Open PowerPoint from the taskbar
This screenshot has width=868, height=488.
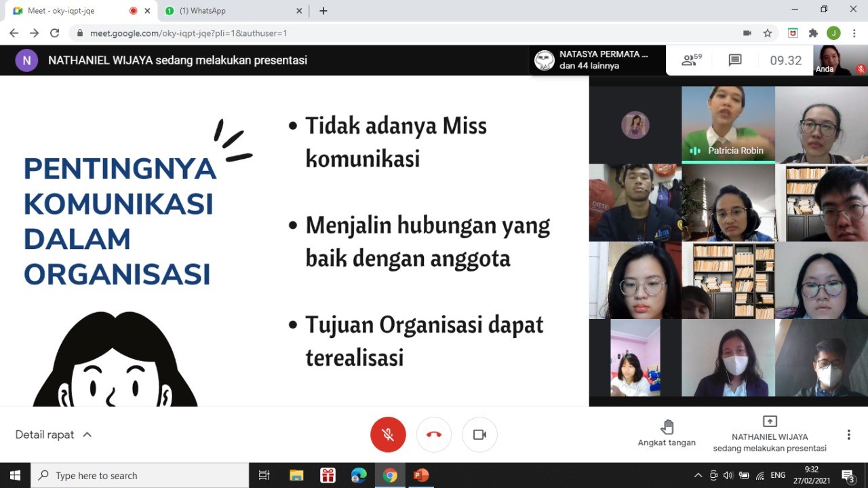(421, 475)
